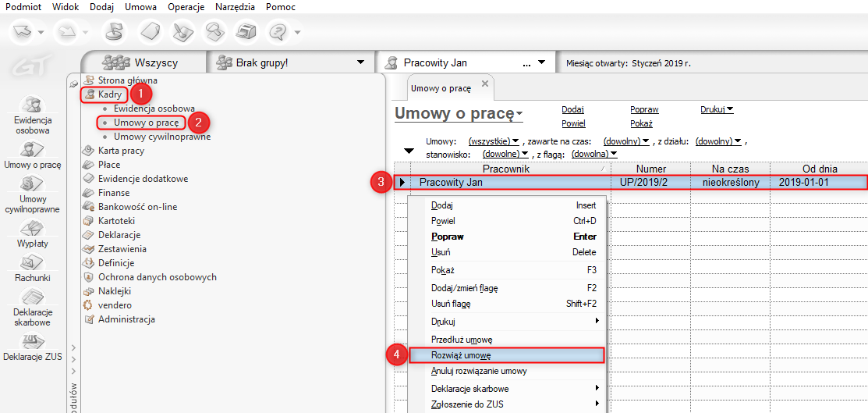Viewport: 868px width, 413px height.
Task: Choose Rozwiąż umowę from context menu
Action: point(461,355)
